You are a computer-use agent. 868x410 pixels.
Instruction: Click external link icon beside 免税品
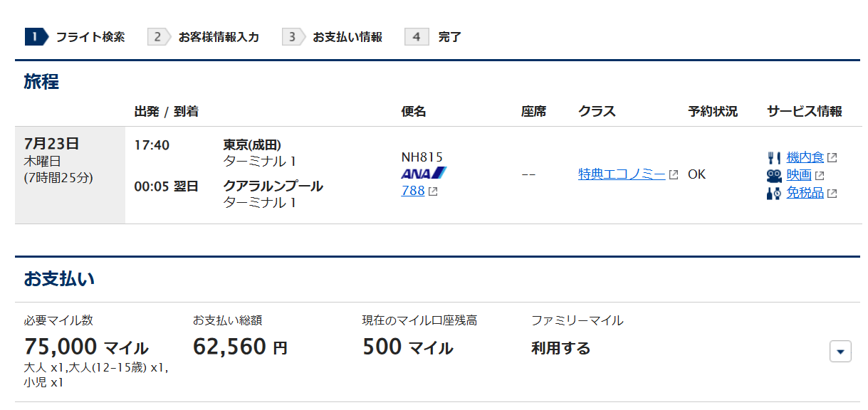click(832, 194)
